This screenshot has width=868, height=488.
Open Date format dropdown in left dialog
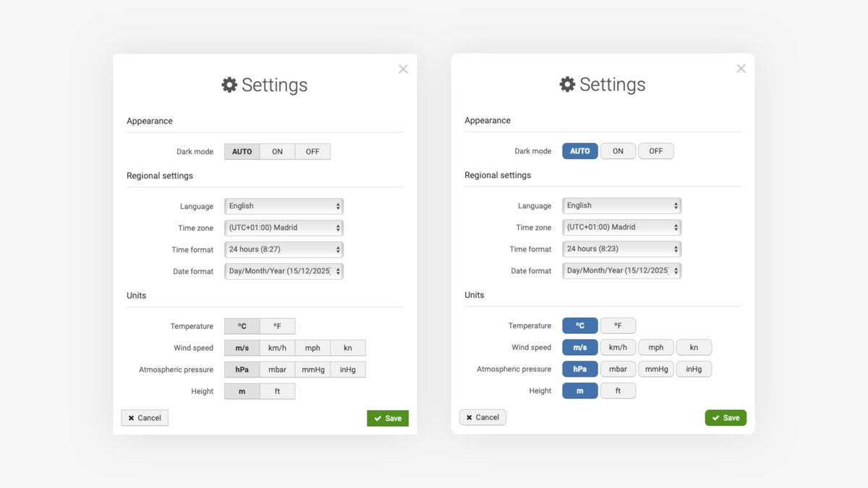(284, 271)
